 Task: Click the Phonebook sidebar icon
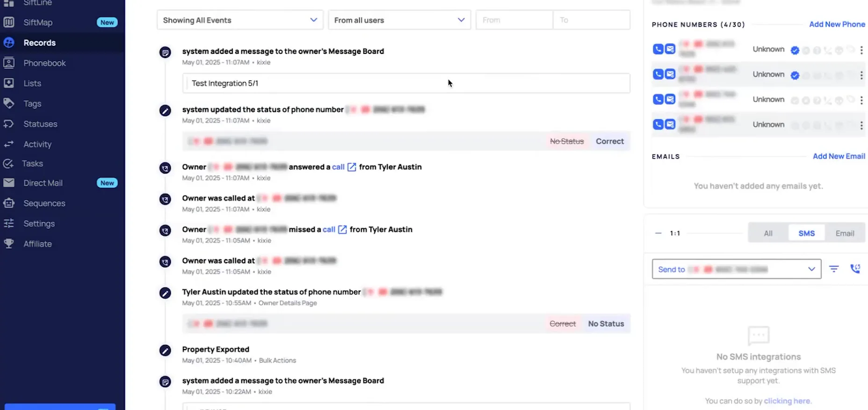coord(8,63)
